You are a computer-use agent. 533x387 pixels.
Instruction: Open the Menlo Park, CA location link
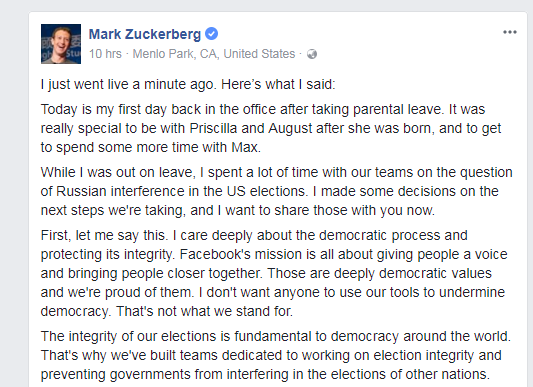coord(214,54)
